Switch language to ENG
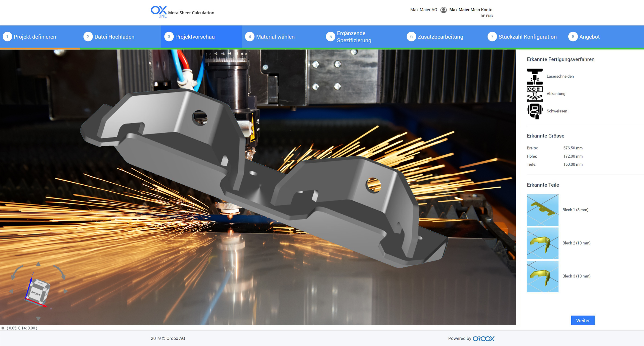This screenshot has height=346, width=644. (x=490, y=16)
